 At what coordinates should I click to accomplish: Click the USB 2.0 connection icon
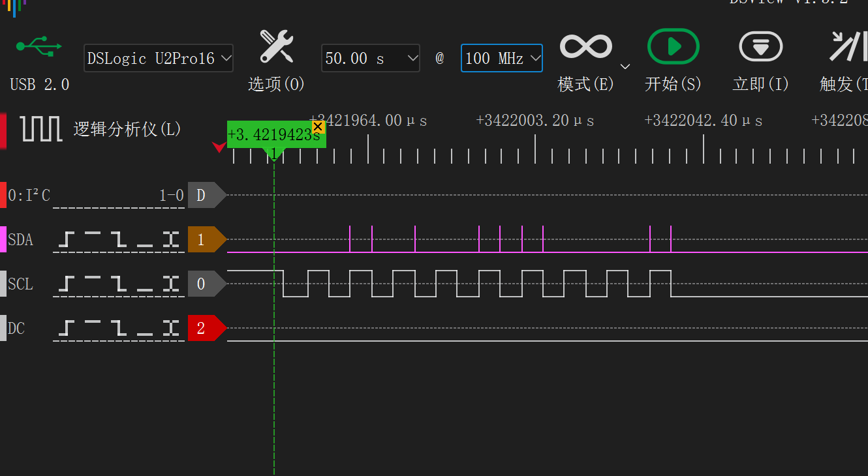39,46
